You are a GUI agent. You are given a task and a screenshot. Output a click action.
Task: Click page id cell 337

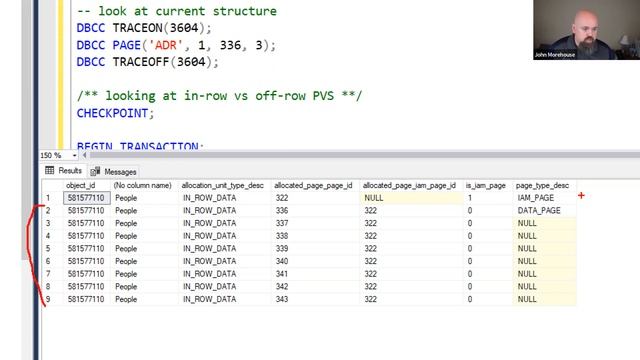click(315, 223)
